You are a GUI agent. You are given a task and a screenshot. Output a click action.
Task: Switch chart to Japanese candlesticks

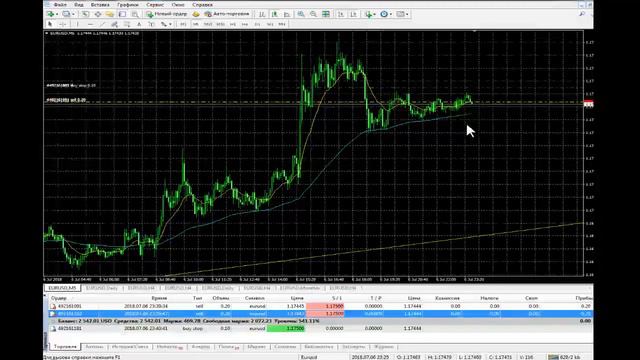(x=275, y=14)
